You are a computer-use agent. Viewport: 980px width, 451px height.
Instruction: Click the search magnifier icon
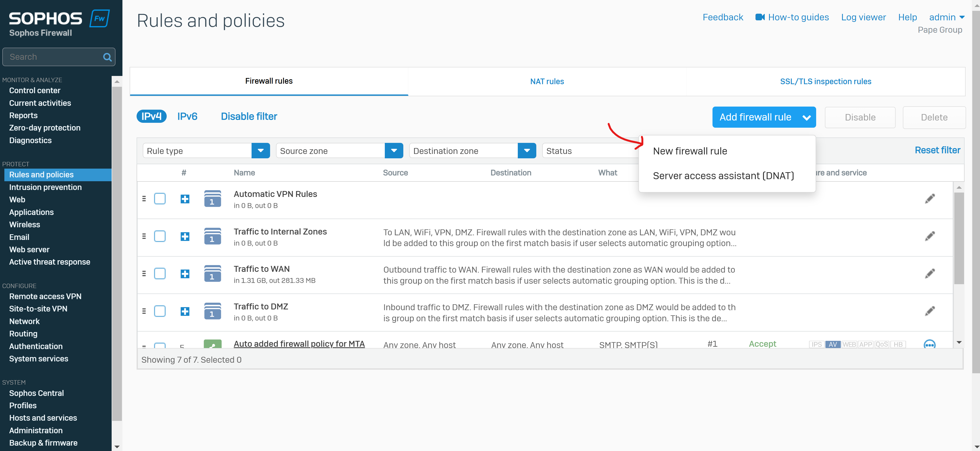click(x=107, y=57)
